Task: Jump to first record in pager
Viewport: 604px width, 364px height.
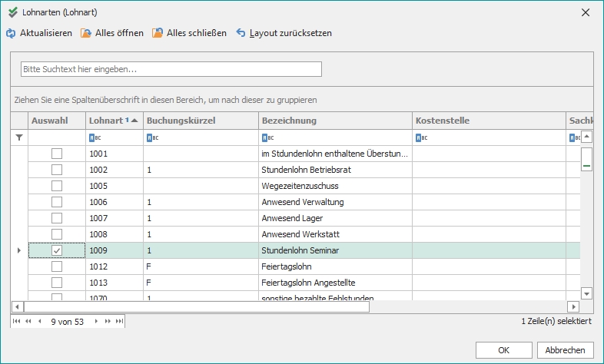Action: coord(17,321)
